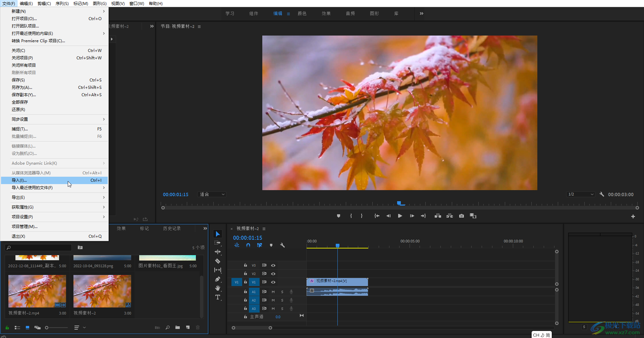This screenshot has height=338, width=644.
Task: Select the Hand tool
Action: (x=218, y=288)
